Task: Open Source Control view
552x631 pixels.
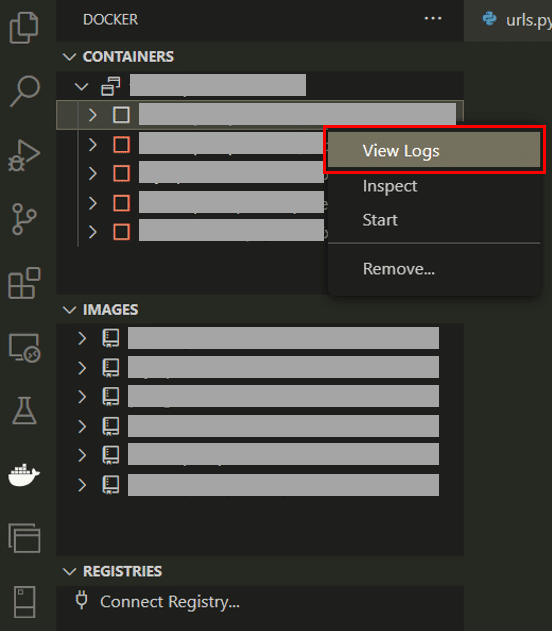Action: (24, 219)
